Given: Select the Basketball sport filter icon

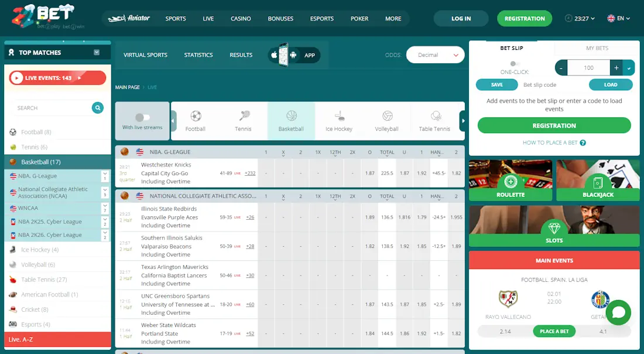Looking at the screenshot, I should (291, 117).
